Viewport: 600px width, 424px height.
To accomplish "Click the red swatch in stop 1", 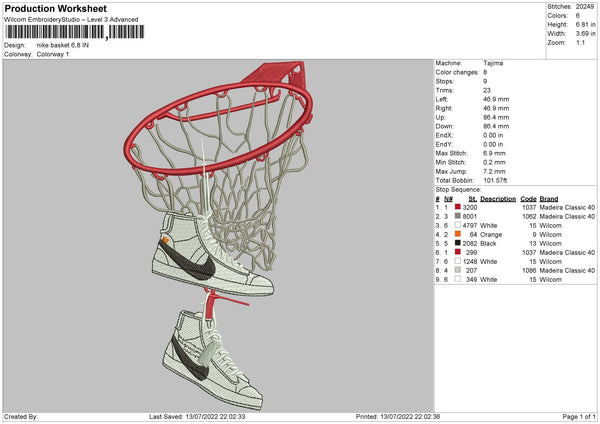I will click(x=458, y=207).
